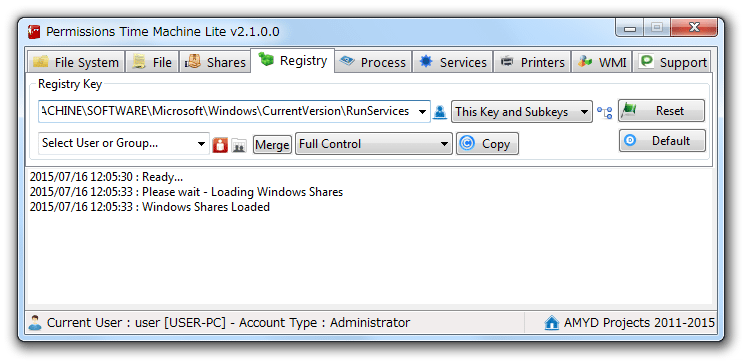This screenshot has width=746, height=364.
Task: Switch to the Shares tab
Action: [x=215, y=62]
